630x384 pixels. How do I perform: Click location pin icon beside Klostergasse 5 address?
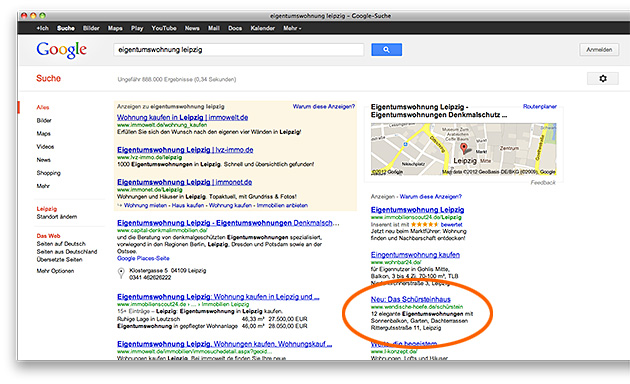pos(121,273)
